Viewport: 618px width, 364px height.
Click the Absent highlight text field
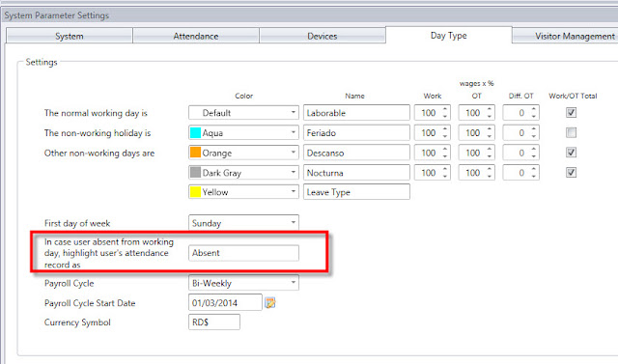[243, 253]
